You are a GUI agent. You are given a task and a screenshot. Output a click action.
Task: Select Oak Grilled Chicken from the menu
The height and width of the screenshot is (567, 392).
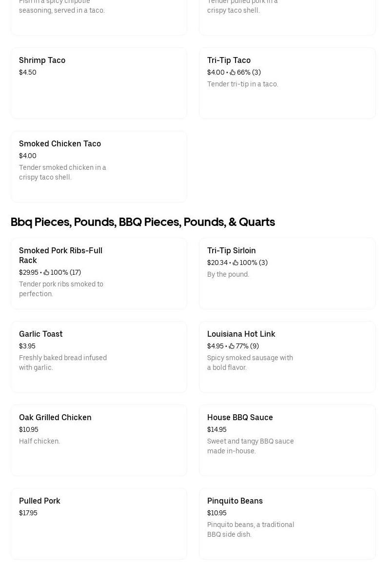tap(99, 440)
